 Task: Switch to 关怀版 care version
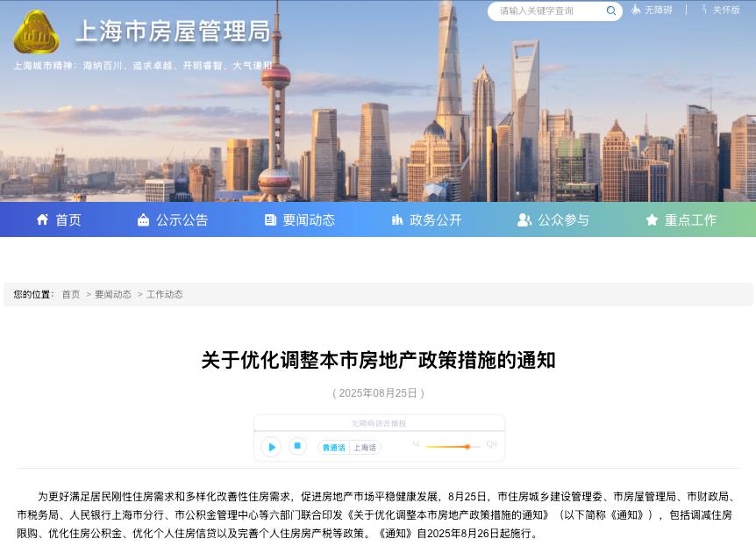coord(721,10)
